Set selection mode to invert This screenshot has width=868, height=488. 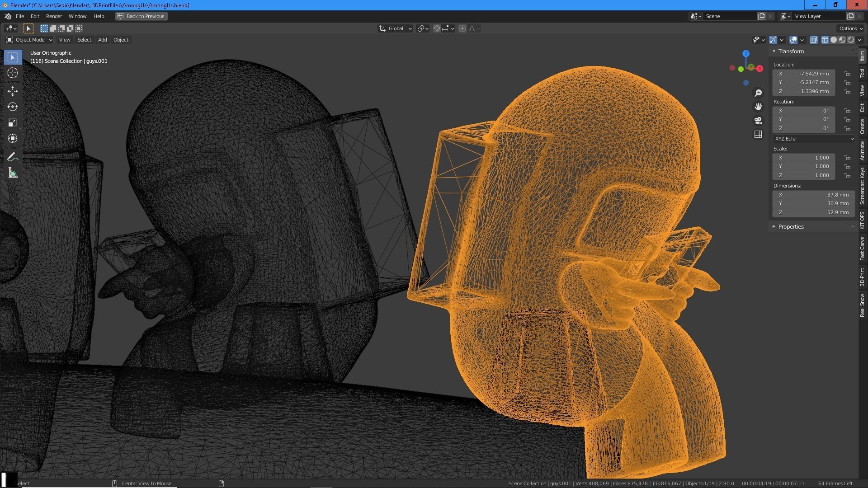(70, 28)
